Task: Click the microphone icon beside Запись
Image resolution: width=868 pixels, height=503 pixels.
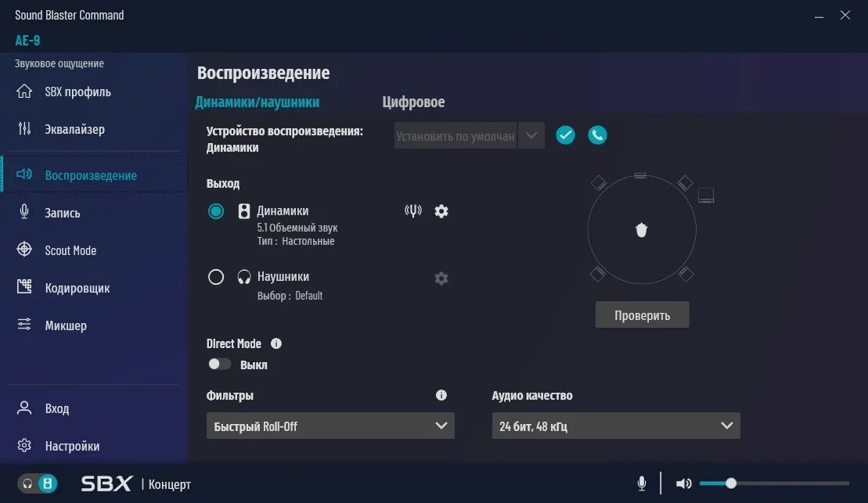Action: (23, 211)
